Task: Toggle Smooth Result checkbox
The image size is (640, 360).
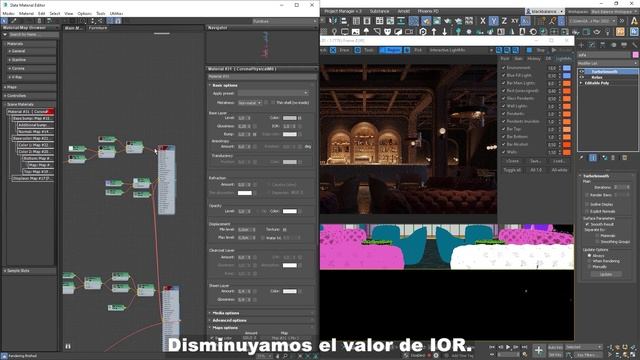Action: [587, 224]
